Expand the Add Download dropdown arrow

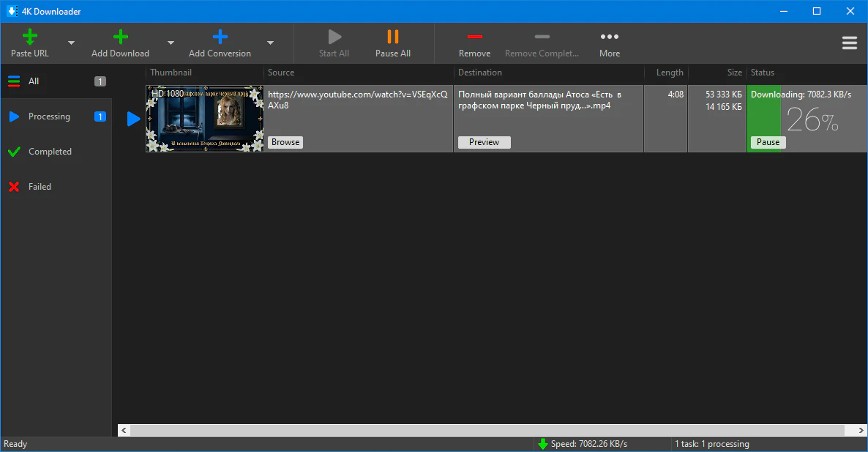click(x=171, y=43)
